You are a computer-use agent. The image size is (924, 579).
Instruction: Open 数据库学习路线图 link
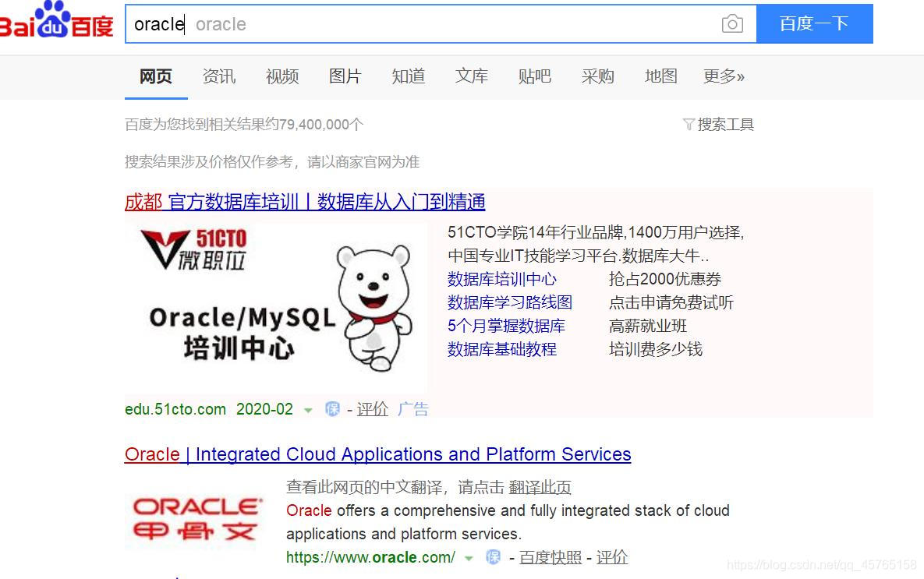point(510,303)
